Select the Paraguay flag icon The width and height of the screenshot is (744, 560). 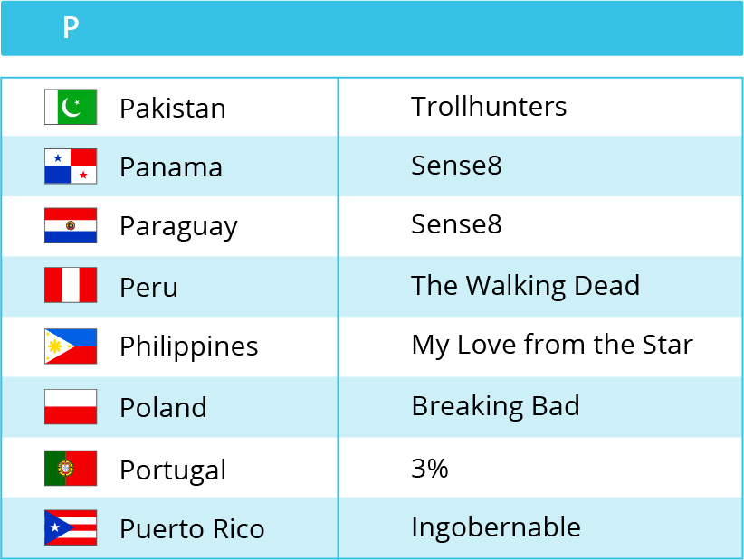[x=71, y=225]
